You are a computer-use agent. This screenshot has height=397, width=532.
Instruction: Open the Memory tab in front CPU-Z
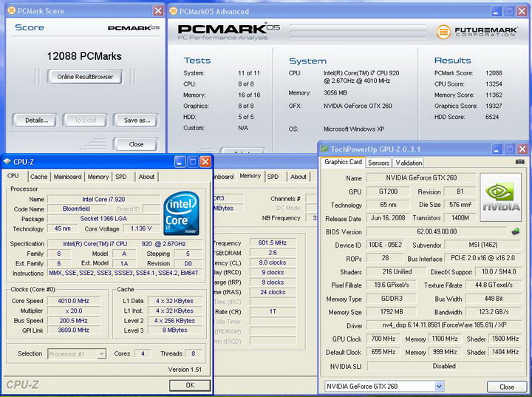(x=98, y=177)
